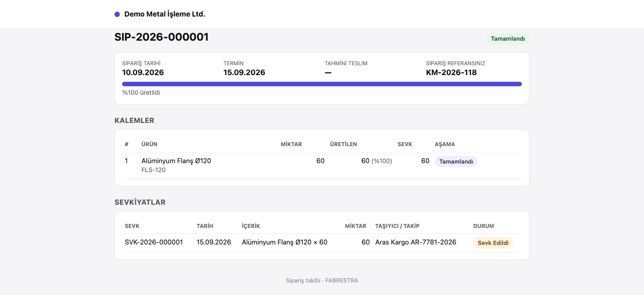
Task: Click Demo Metal İşleme Ltd. header title
Action: pos(165,14)
